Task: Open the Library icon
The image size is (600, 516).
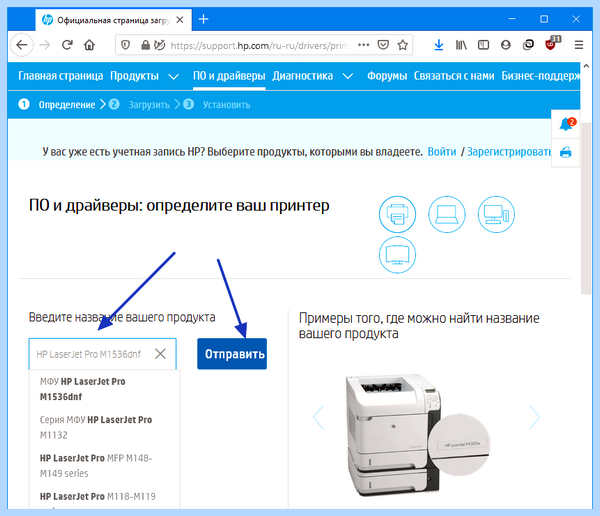Action: click(x=461, y=45)
